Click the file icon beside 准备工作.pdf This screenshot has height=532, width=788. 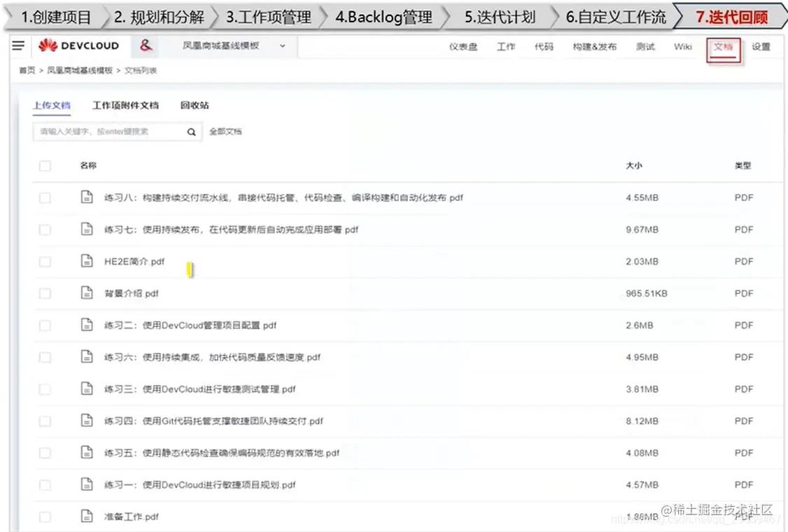[x=87, y=516]
